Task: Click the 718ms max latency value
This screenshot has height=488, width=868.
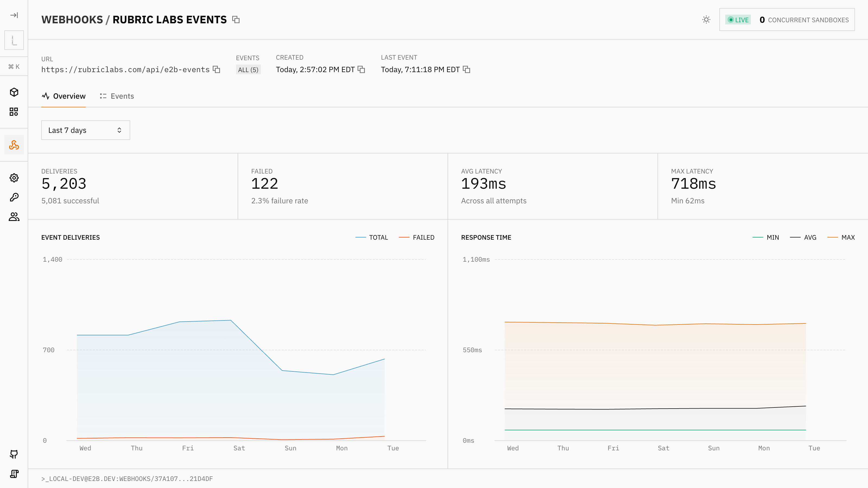Action: point(694,184)
